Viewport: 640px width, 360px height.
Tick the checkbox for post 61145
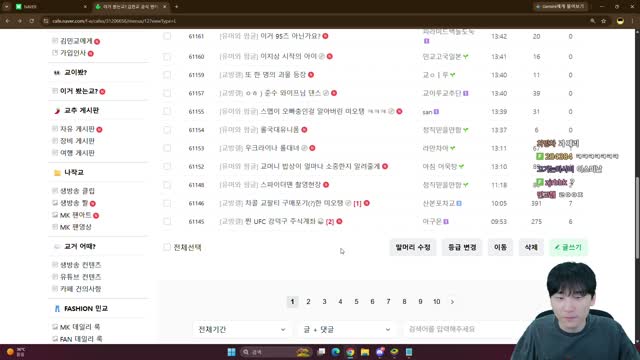167,221
